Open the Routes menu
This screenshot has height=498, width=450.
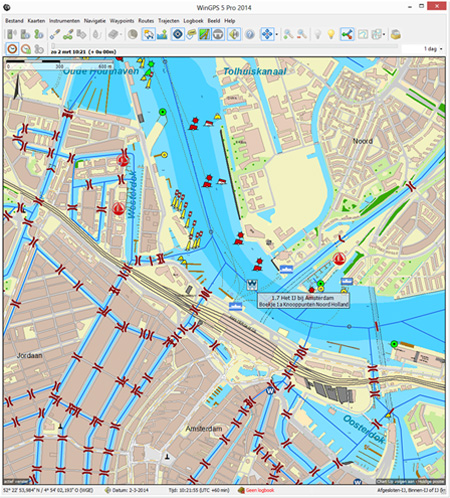146,21
